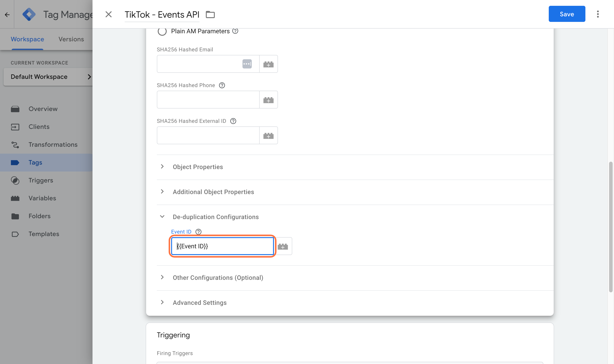Go to Overview in sidebar
614x364 pixels.
pos(46,109)
